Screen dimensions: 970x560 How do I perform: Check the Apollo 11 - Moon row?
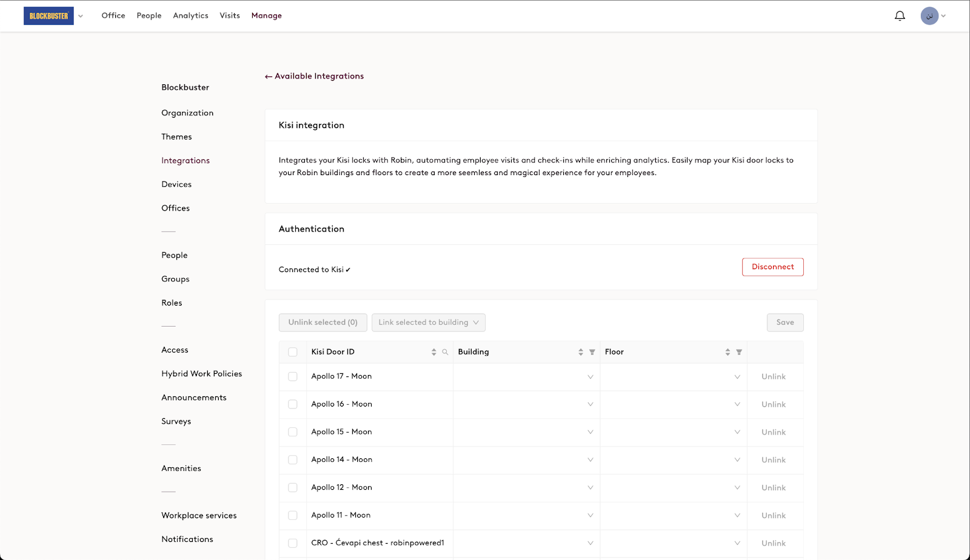293,515
